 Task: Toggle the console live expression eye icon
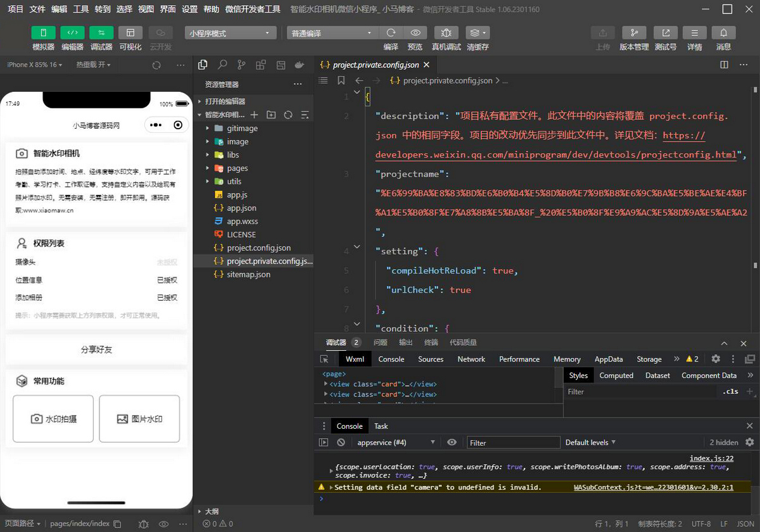coord(452,442)
